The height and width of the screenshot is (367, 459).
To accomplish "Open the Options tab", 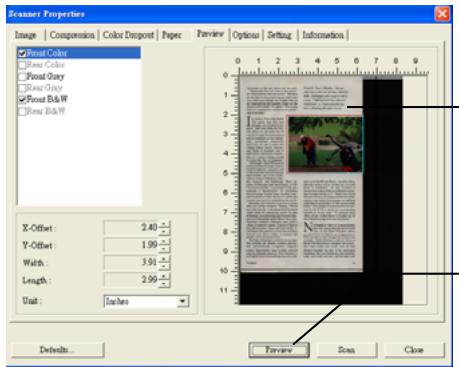I will click(x=246, y=35).
